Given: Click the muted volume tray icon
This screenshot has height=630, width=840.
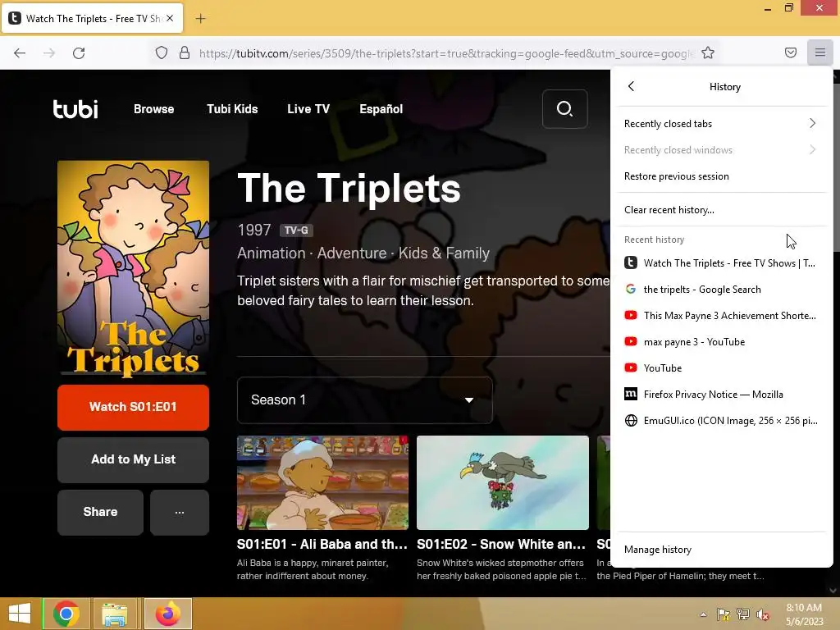Looking at the screenshot, I should [x=763, y=614].
